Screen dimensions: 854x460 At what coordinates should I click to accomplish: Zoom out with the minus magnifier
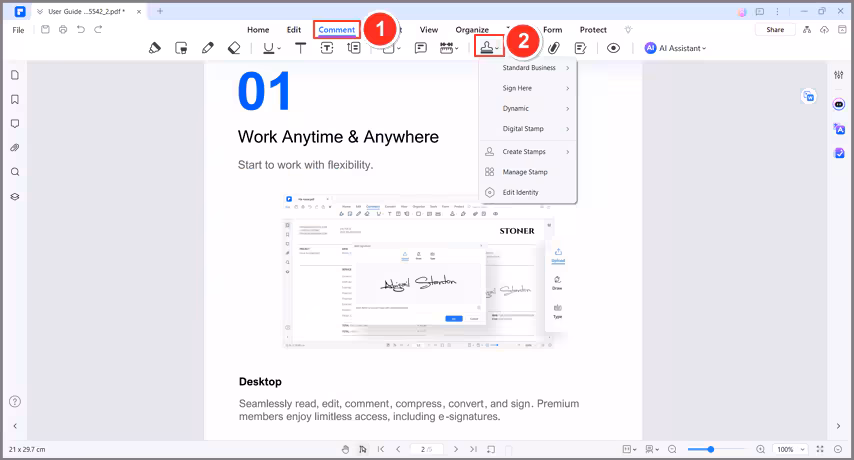(672, 449)
